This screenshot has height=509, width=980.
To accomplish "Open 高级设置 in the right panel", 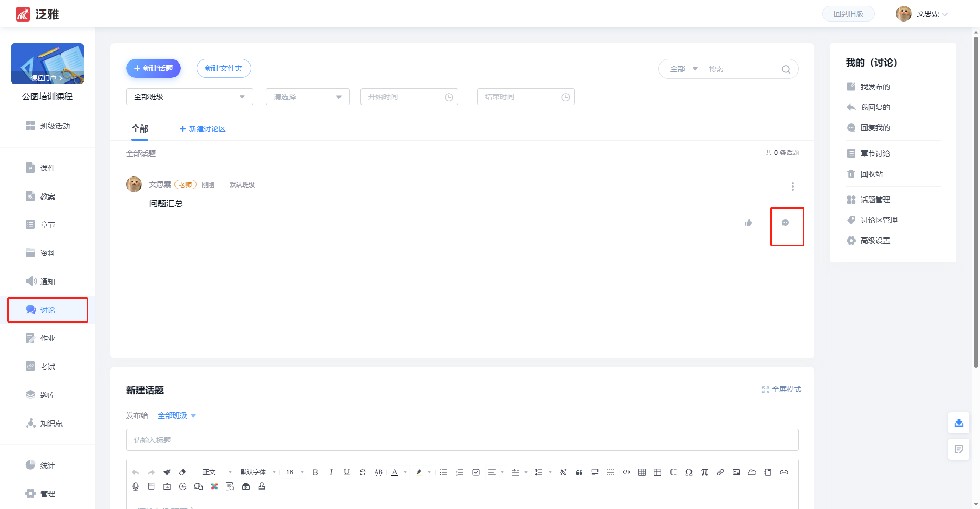I will tap(868, 241).
